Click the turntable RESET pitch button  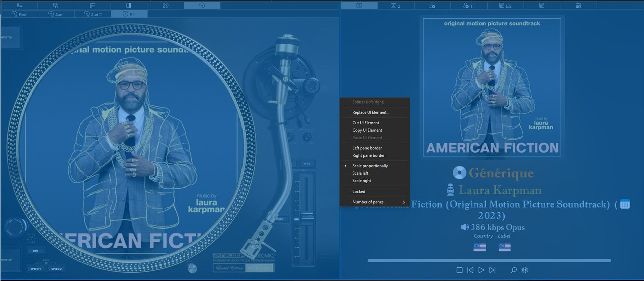[x=280, y=219]
